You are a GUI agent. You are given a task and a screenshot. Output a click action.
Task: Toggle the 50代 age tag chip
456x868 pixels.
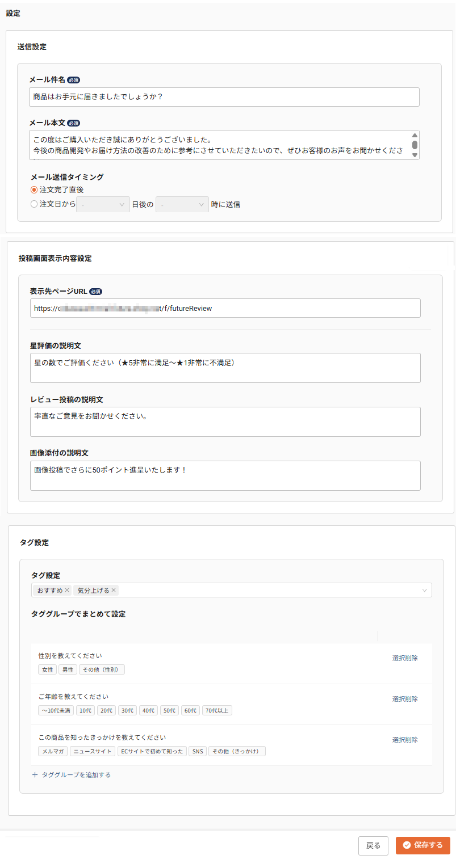[169, 710]
